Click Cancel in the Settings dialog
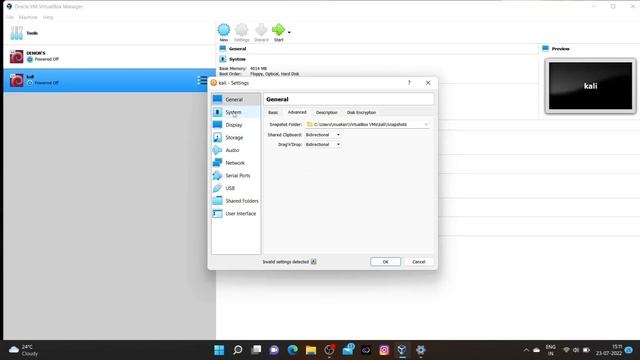 pos(418,262)
